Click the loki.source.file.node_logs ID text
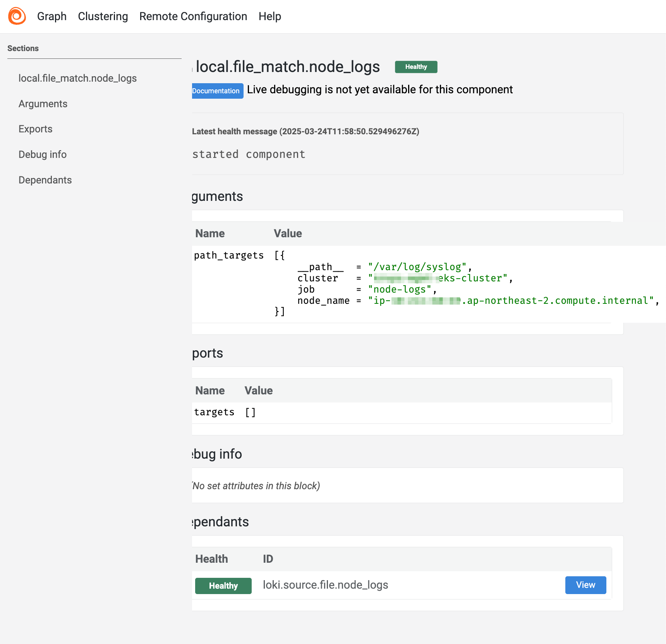 tap(325, 585)
